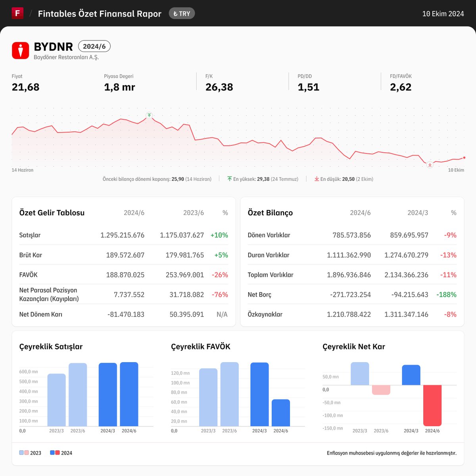Click the Çeyreklik Satışlar chart title

51,347
